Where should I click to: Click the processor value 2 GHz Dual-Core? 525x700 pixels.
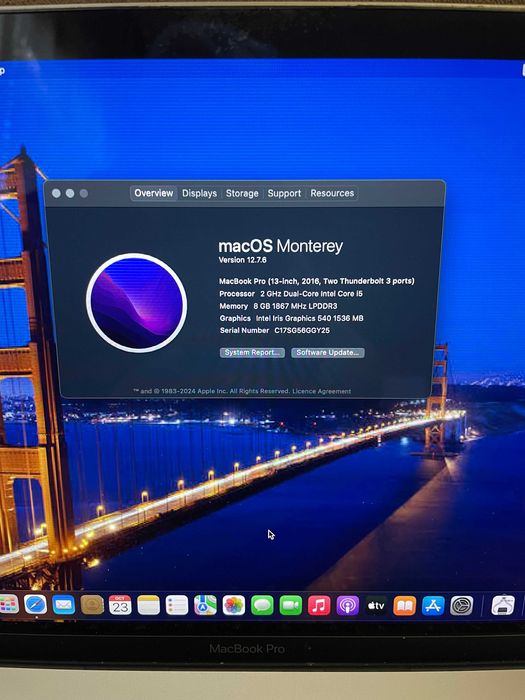(312, 294)
